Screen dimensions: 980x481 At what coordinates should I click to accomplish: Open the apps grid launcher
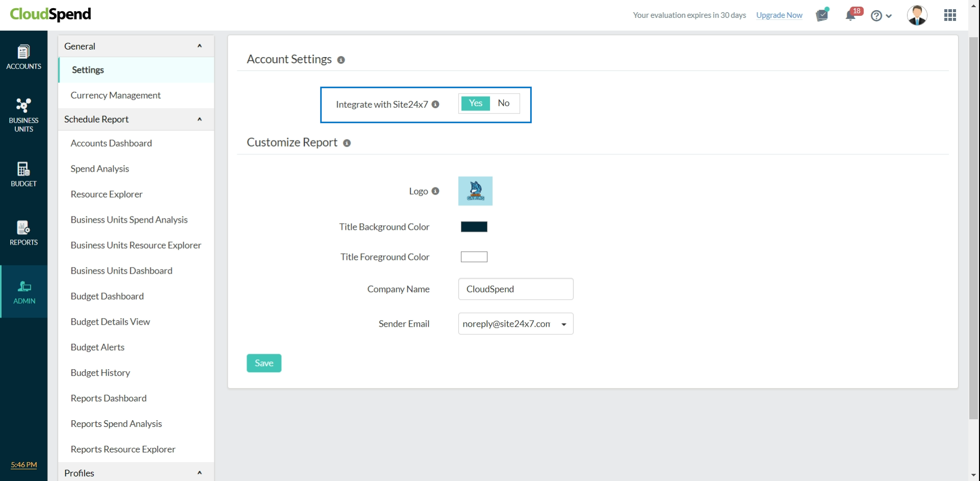(950, 15)
